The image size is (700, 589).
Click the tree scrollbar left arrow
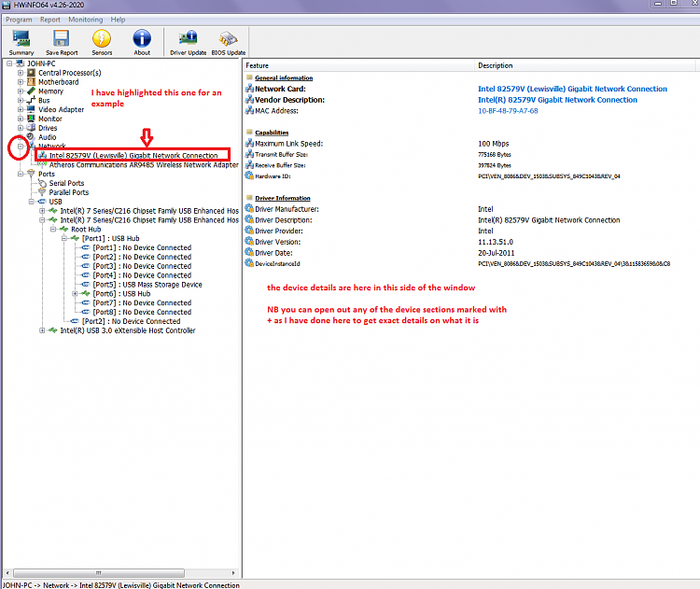coord(7,572)
